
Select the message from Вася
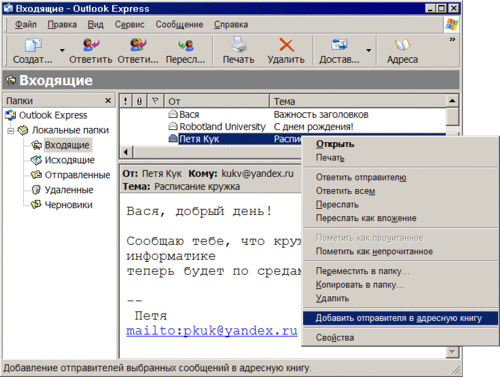[283, 115]
